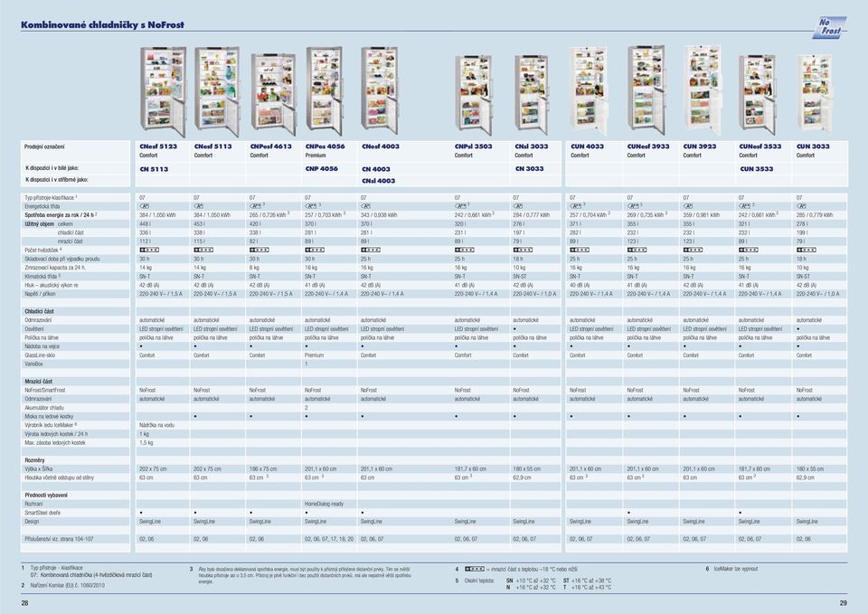Choose the CNPsl 3503 refrigerator photo
This screenshot has width=868, height=614.
[x=474, y=95]
